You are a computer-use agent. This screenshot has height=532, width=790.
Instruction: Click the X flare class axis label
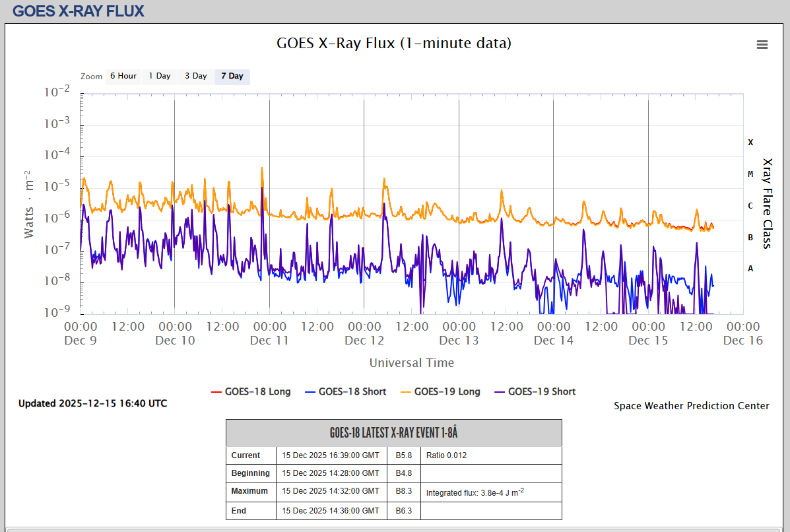pyautogui.click(x=750, y=143)
